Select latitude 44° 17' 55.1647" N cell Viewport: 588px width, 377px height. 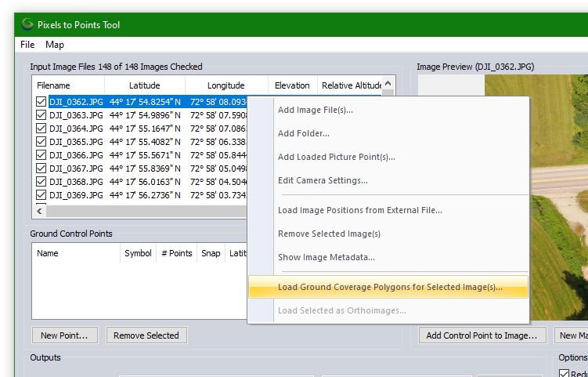coord(145,129)
